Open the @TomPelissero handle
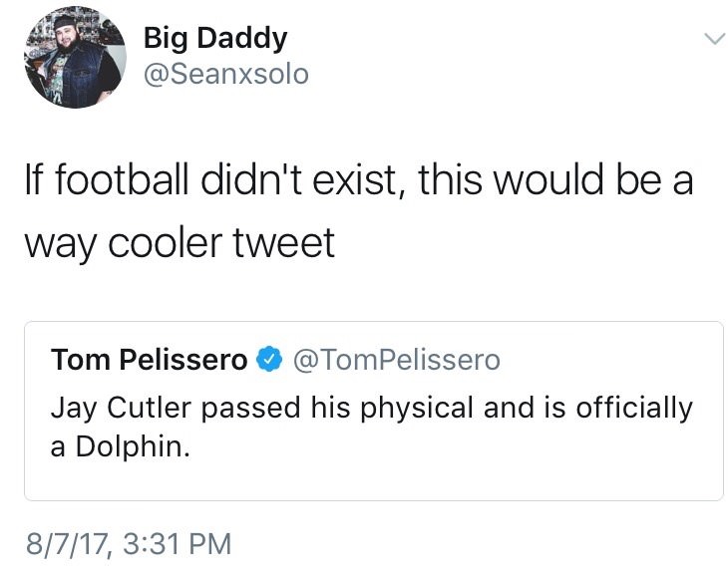 pos(394,360)
